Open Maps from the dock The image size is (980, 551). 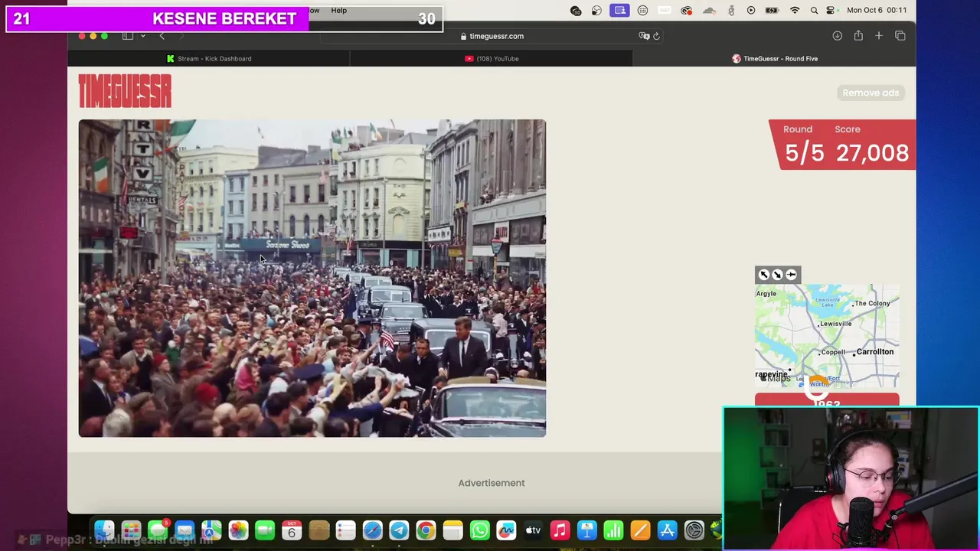[211, 530]
